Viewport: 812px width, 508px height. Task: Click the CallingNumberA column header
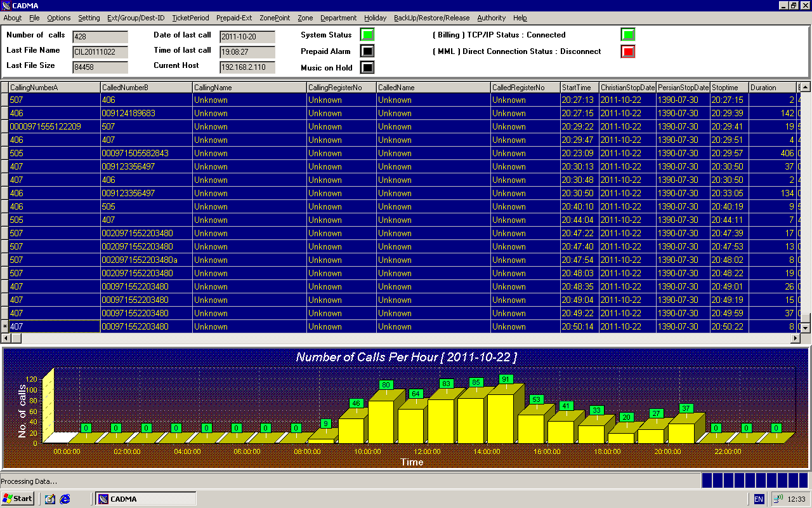click(54, 88)
